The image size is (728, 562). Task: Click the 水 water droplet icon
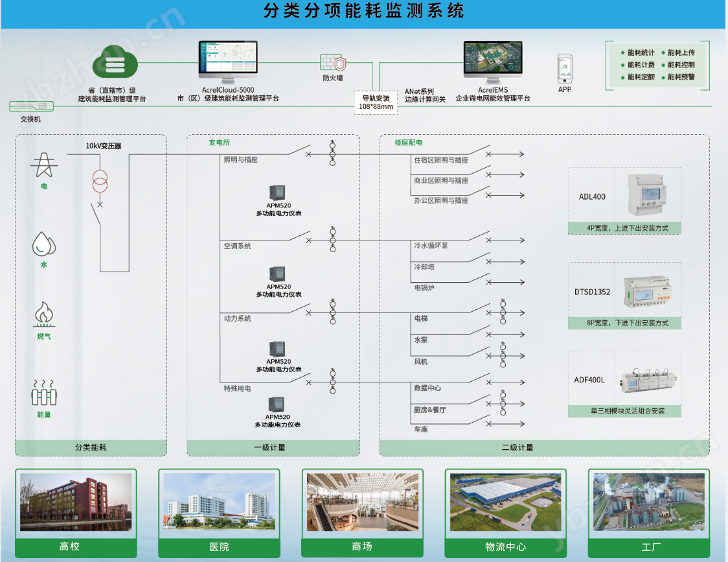click(43, 245)
